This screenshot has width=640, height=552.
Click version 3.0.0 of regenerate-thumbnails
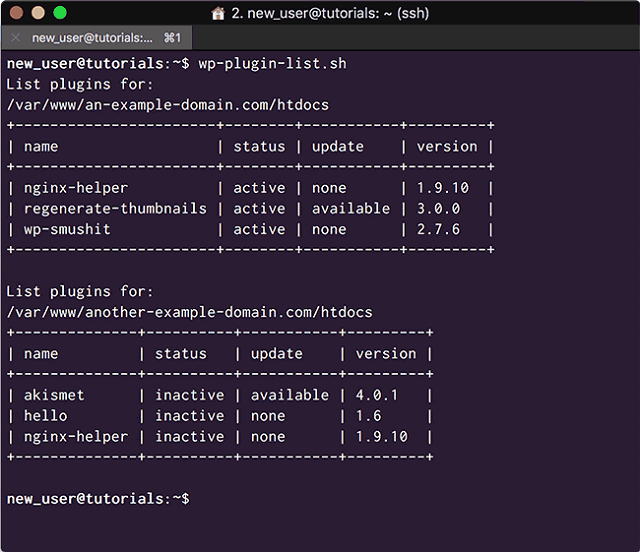[x=438, y=209]
